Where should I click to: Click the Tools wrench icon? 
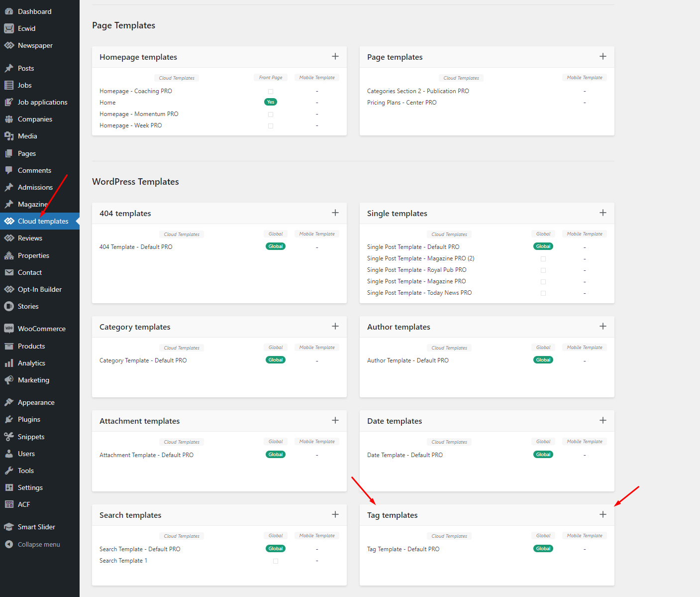pos(9,471)
